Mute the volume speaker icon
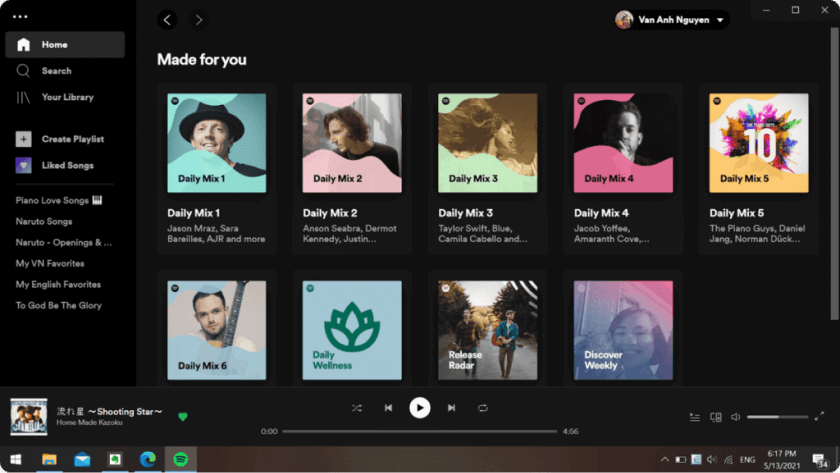Screen dimensions: 840x473 pos(736,417)
